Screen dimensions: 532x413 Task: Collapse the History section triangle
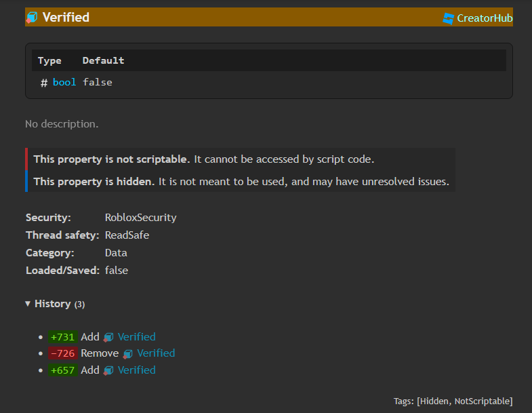tap(28, 304)
